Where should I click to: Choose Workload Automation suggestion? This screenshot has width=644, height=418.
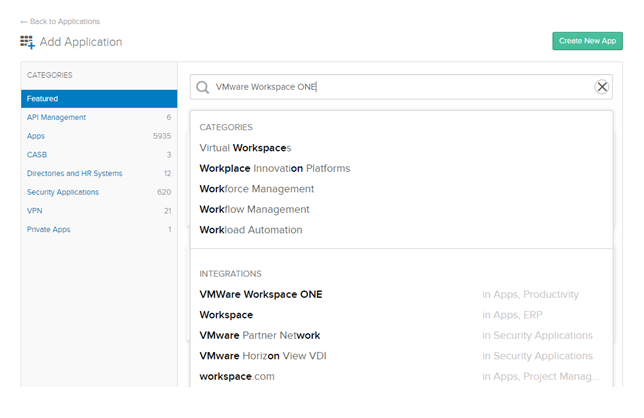click(251, 230)
